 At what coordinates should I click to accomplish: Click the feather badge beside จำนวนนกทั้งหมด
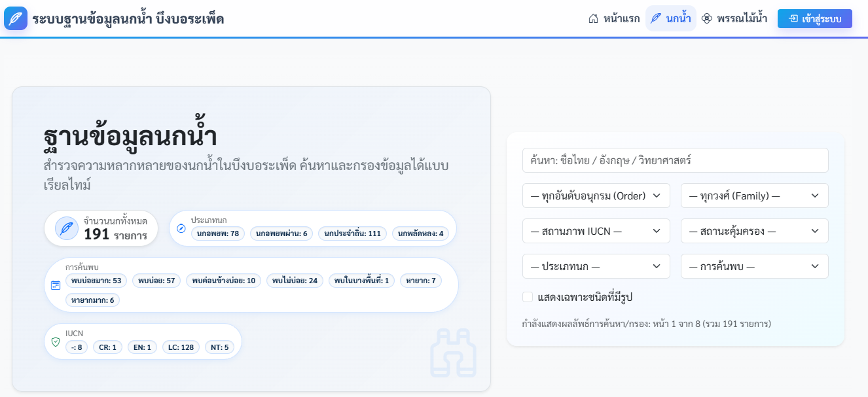(x=65, y=227)
